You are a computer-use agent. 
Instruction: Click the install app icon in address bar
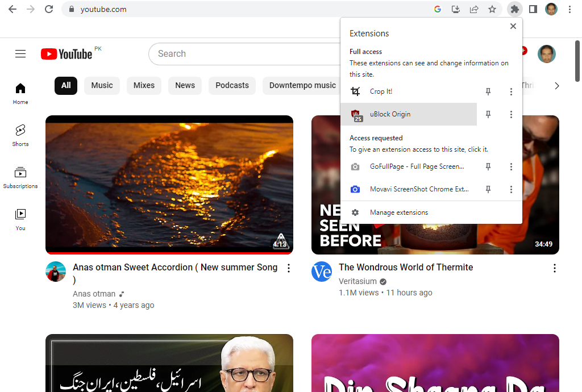pyautogui.click(x=456, y=9)
